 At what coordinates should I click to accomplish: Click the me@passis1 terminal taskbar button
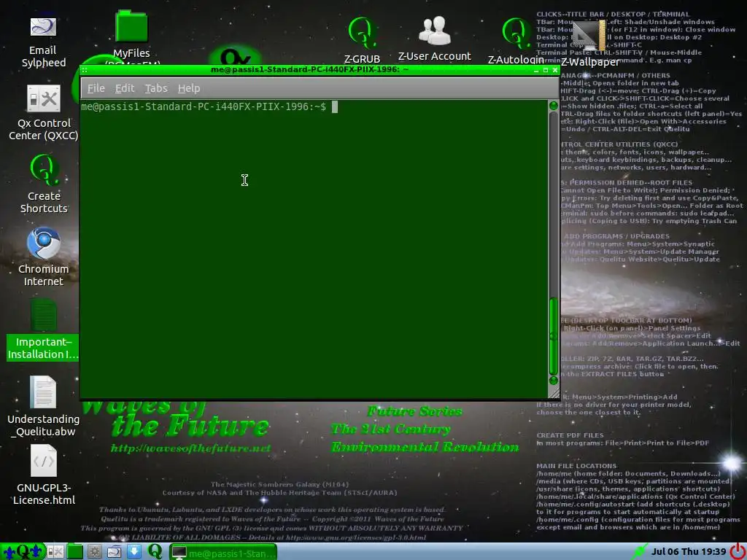click(x=223, y=553)
